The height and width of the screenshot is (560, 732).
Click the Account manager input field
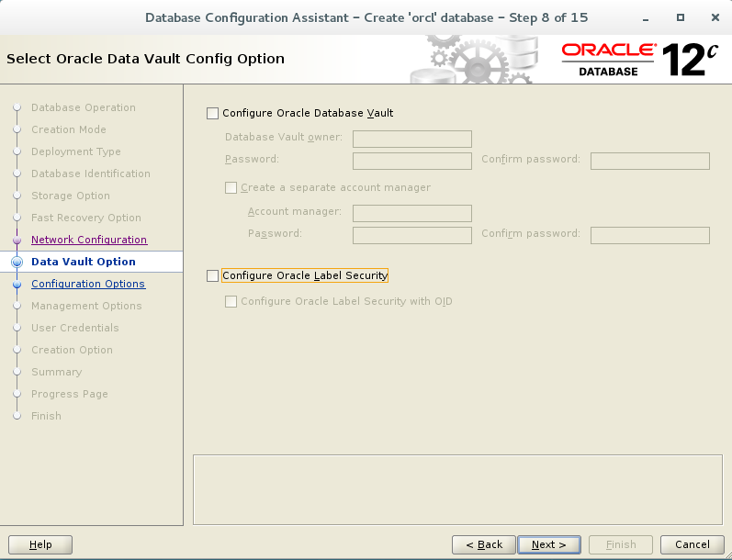[x=412, y=213]
